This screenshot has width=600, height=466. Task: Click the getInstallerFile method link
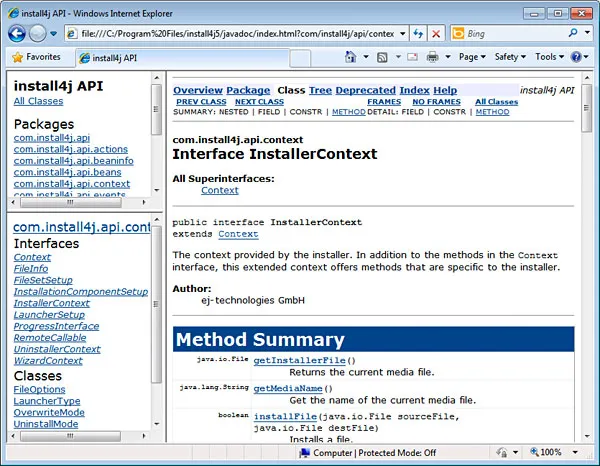[x=300, y=360]
